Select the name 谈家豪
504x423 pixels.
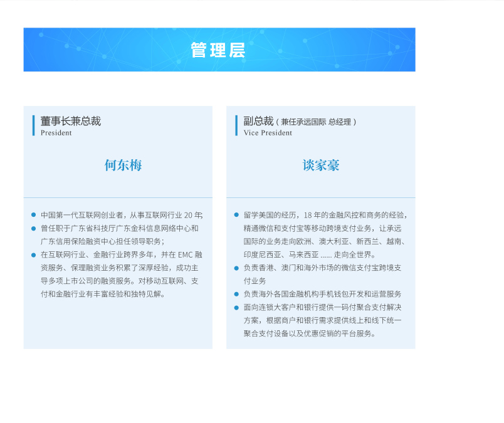coord(321,165)
